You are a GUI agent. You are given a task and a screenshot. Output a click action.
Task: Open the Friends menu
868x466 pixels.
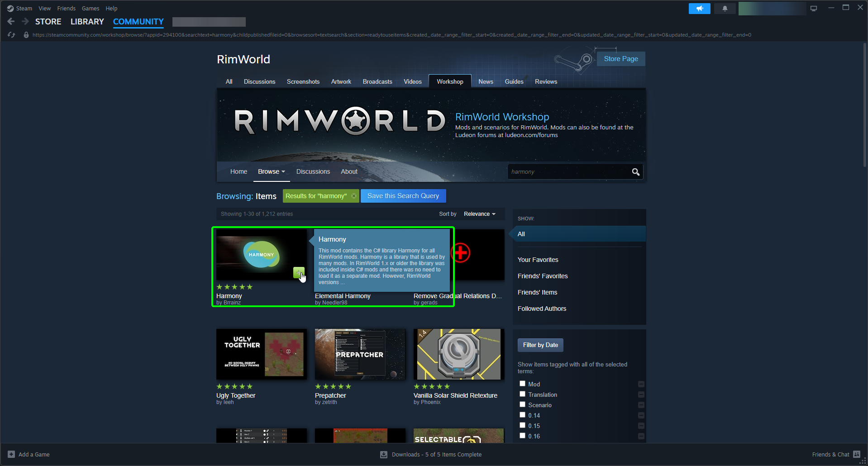pyautogui.click(x=66, y=8)
